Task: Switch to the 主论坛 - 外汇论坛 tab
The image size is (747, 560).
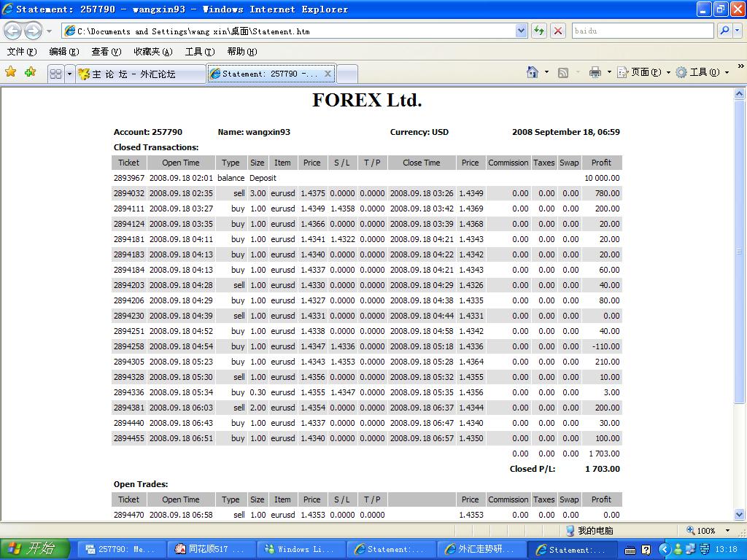Action: point(141,74)
